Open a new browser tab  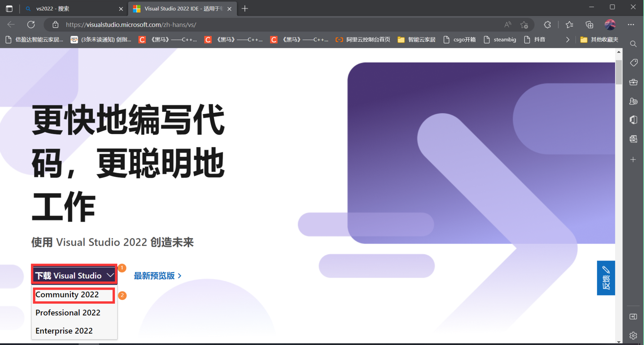click(x=245, y=9)
